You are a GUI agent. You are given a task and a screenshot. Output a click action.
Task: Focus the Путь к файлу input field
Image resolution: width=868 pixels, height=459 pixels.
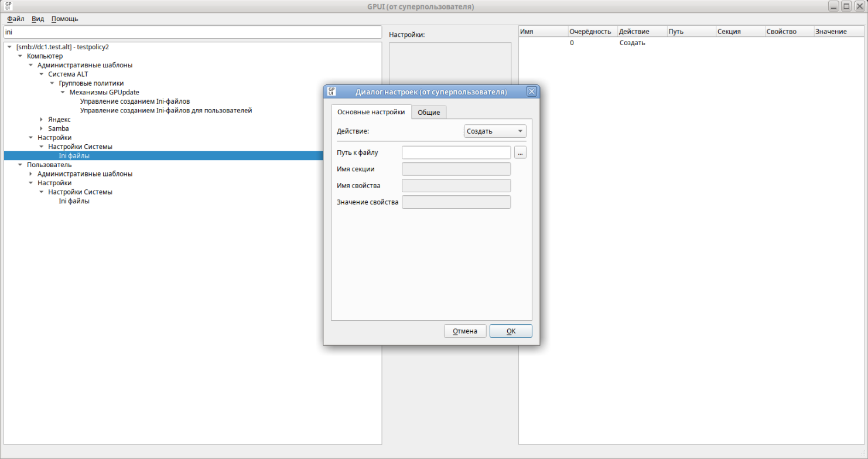coord(456,152)
